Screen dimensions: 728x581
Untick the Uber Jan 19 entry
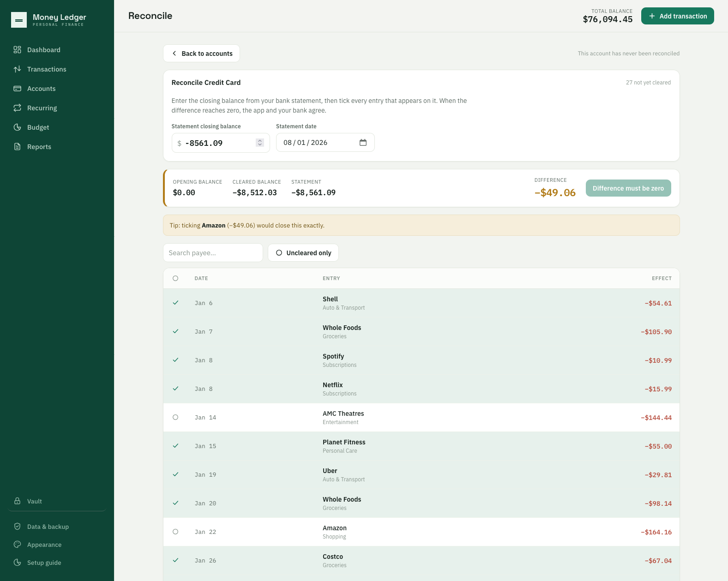(175, 474)
